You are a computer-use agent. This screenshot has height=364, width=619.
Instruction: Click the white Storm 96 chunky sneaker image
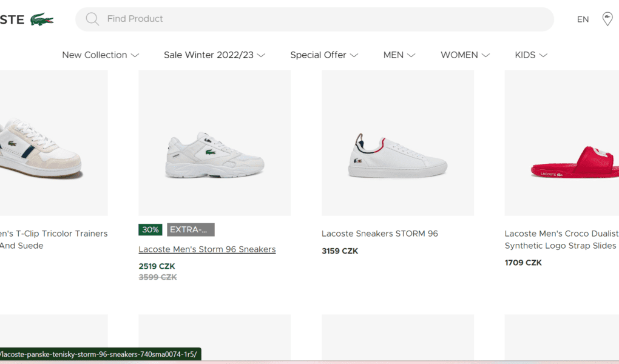[x=214, y=155]
